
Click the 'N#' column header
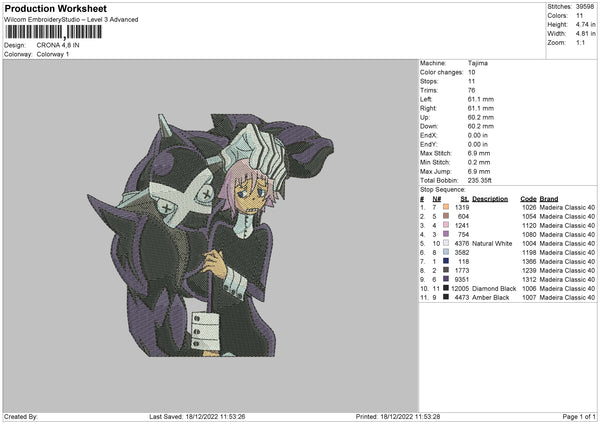pos(437,199)
